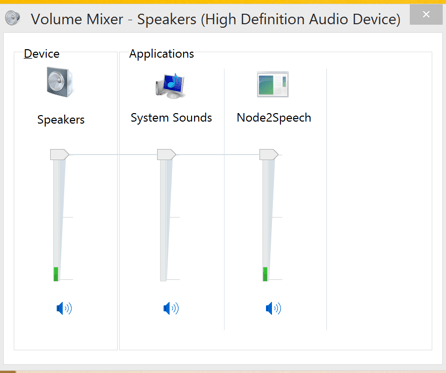
Task: Click the Device group heading
Action: [x=42, y=54]
